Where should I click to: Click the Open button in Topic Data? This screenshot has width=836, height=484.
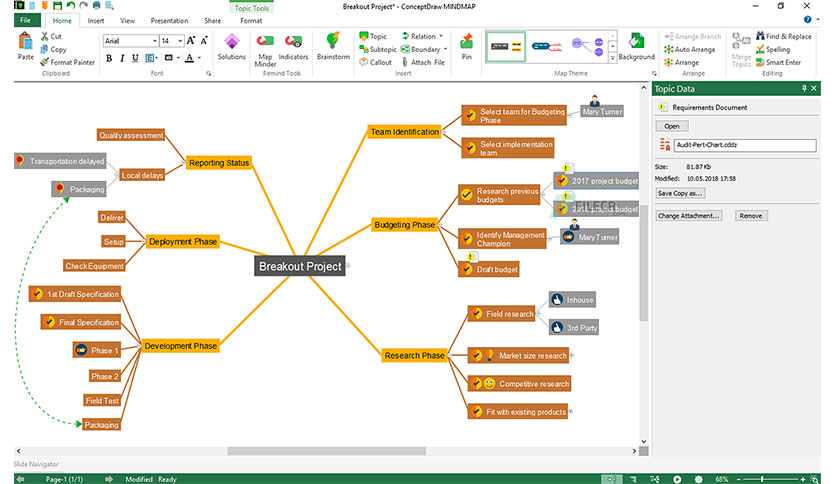click(x=672, y=126)
